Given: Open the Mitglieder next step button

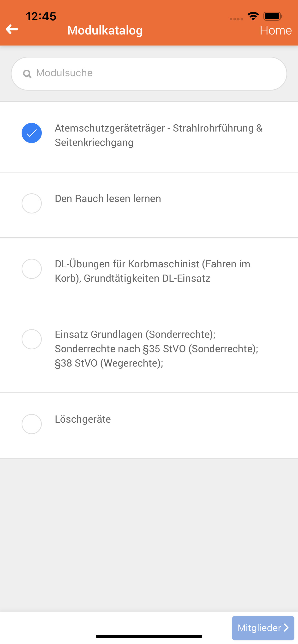Looking at the screenshot, I should tap(263, 628).
